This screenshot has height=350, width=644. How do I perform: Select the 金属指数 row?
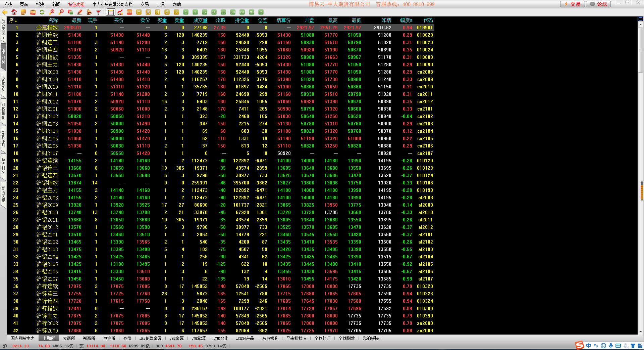221,28
